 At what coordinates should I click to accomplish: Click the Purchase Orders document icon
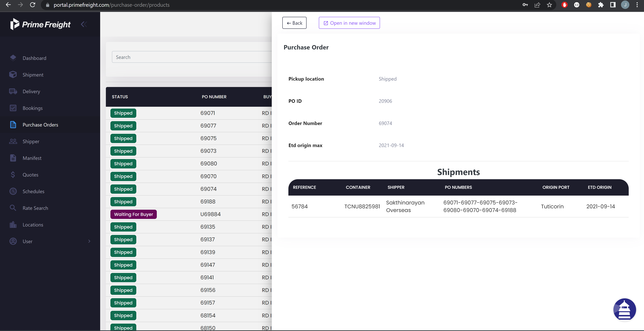point(13,125)
